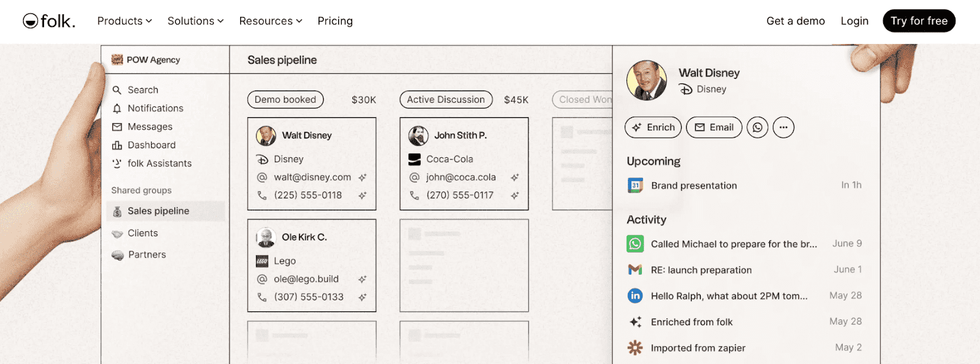Click the Get a demo link
The height and width of the screenshot is (364, 980).
click(796, 21)
